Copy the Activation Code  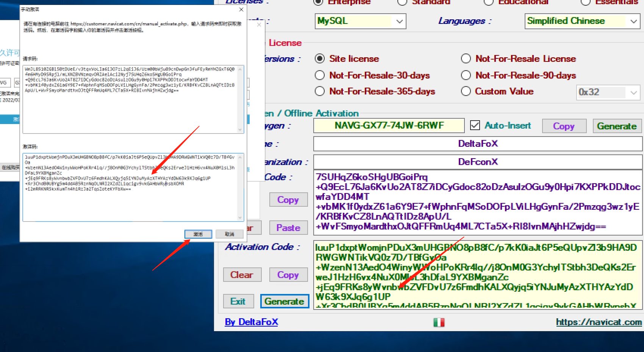click(288, 275)
